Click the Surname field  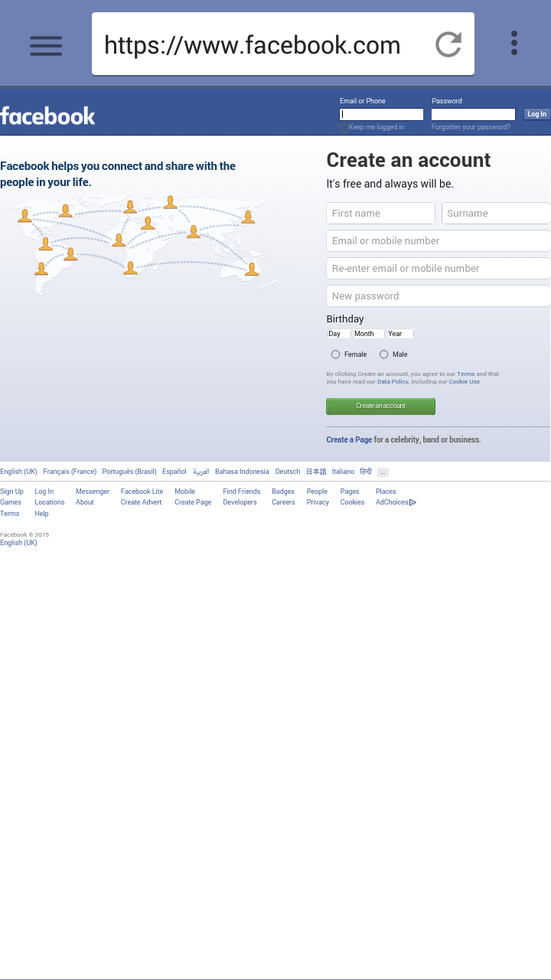click(x=496, y=213)
